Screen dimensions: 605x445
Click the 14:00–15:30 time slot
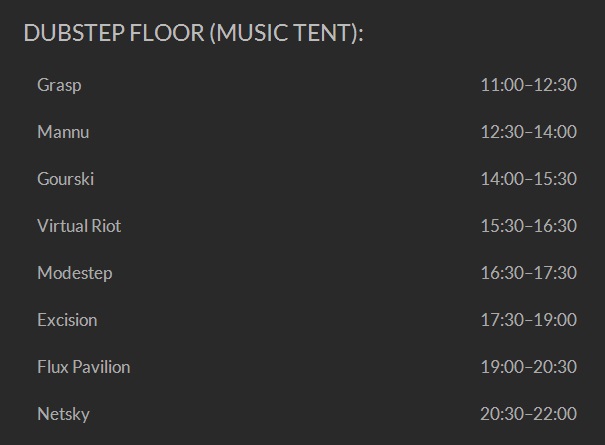coord(529,179)
